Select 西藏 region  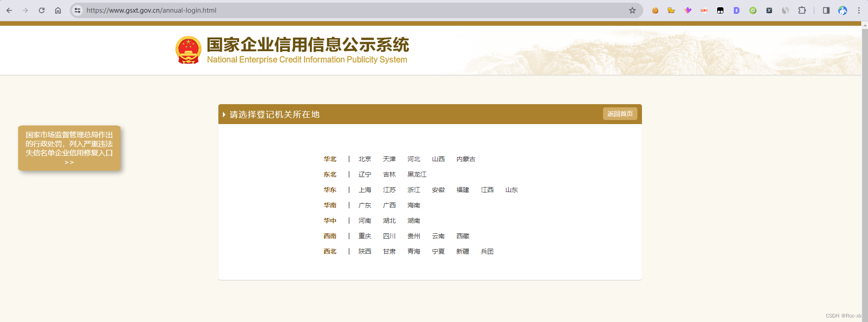click(x=463, y=236)
